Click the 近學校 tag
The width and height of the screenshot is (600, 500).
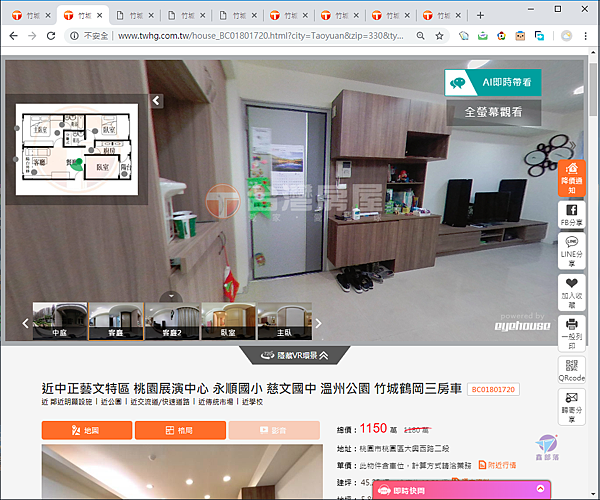pyautogui.click(x=252, y=402)
